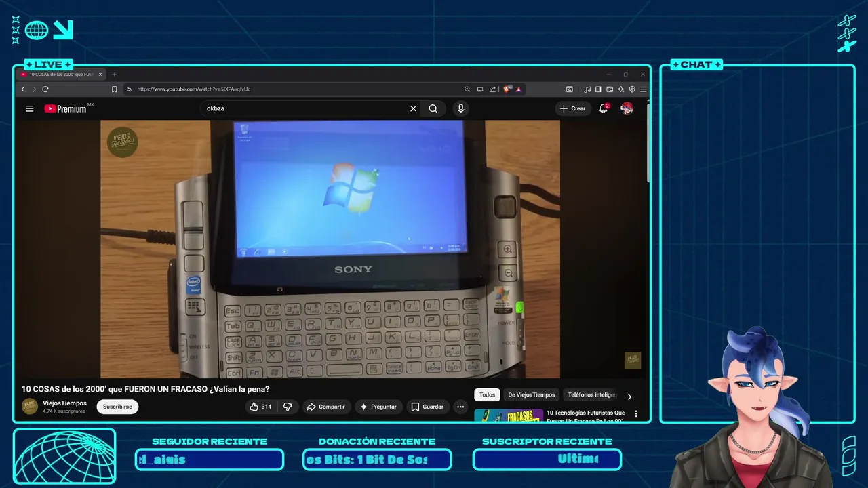Run YouTube search with magnifier button
Image resolution: width=868 pixels, height=488 pixels.
click(x=433, y=108)
